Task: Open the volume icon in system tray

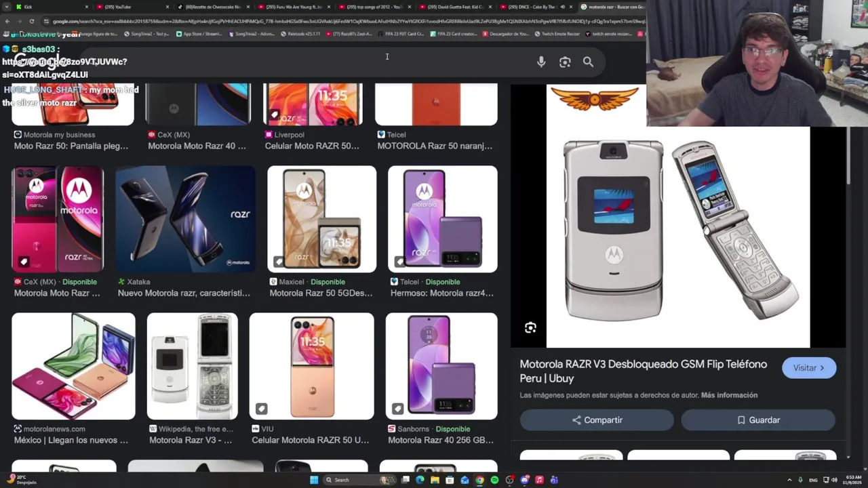Action: [x=834, y=480]
